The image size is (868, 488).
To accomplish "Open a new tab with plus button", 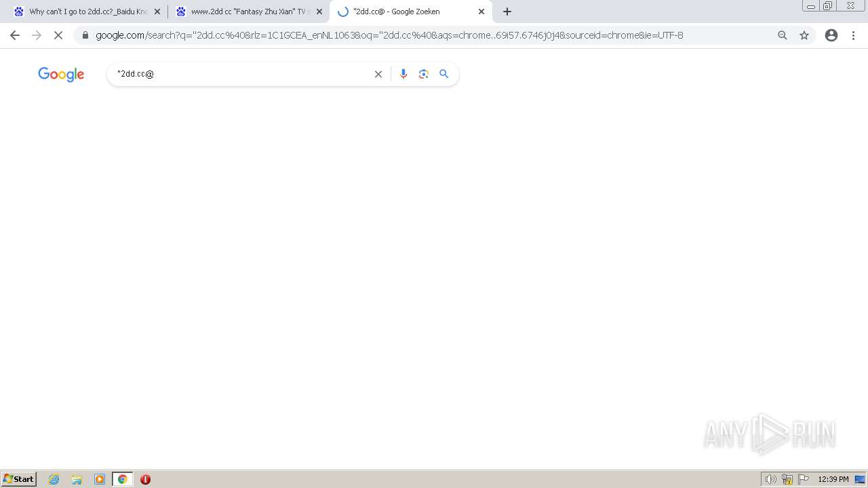I will pos(507,12).
